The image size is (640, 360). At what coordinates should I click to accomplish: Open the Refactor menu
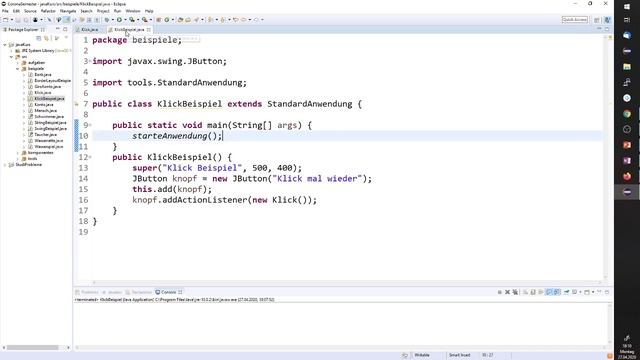pyautogui.click(x=48, y=11)
